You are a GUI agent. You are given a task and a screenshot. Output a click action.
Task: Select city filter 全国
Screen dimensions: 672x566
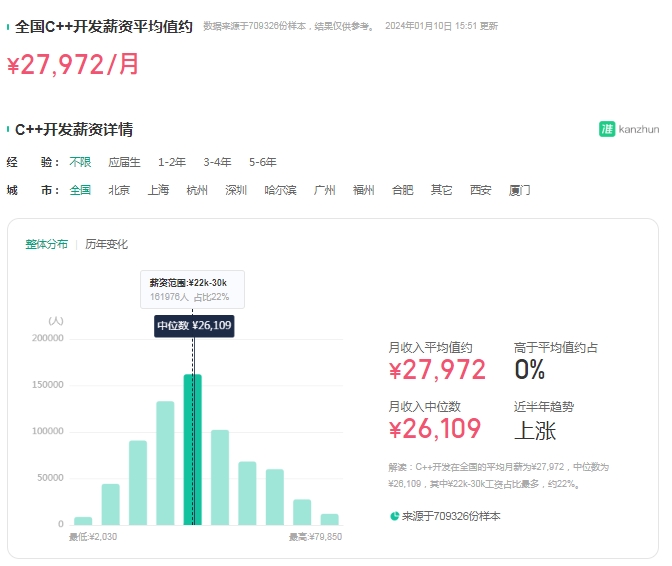pos(80,190)
